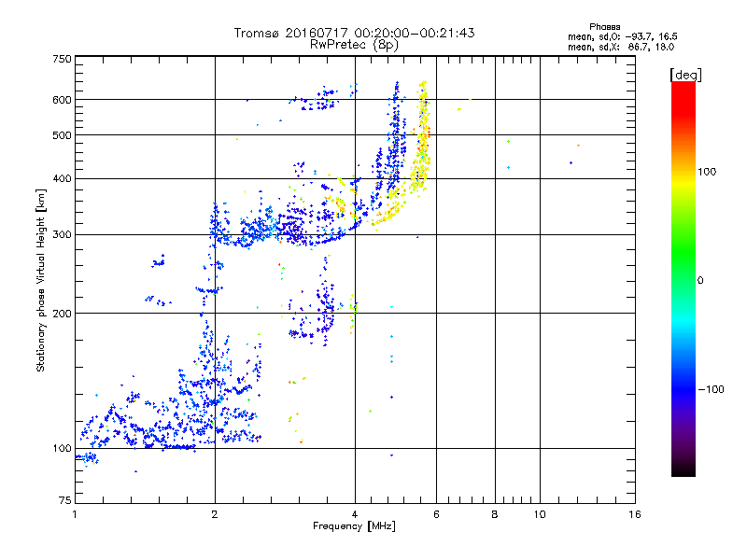Viewport: 747px width, 560px height.
Task: Click the y-axis tick label '500'
Action: click(x=62, y=135)
